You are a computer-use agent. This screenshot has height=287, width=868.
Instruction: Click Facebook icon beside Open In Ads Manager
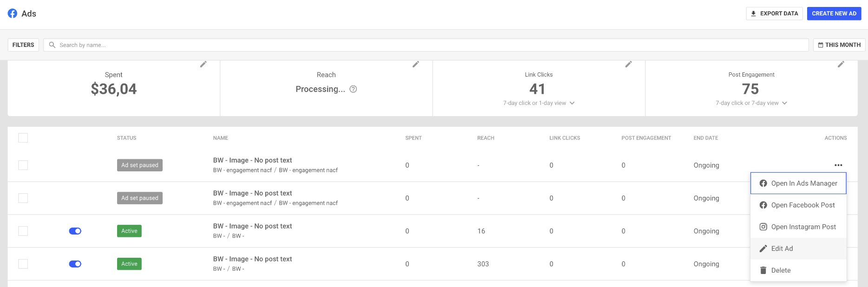click(x=763, y=183)
